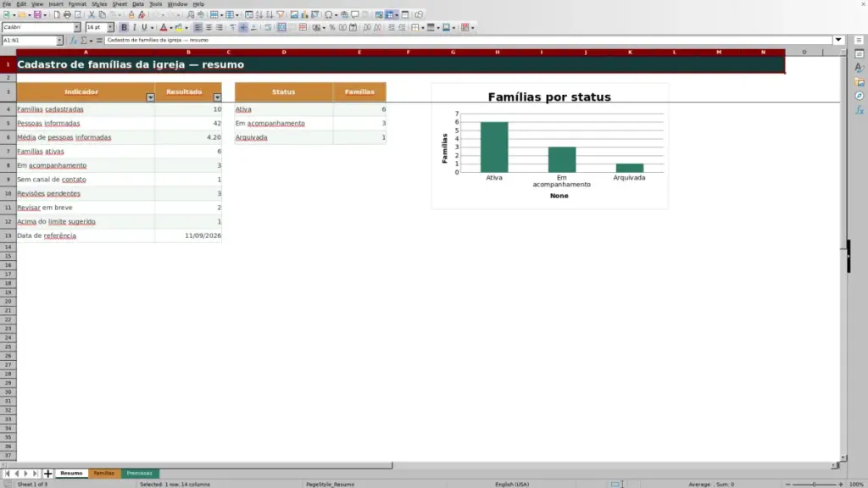Click the Zoom In plus button
Screen dimensions: 868x488
click(841, 484)
